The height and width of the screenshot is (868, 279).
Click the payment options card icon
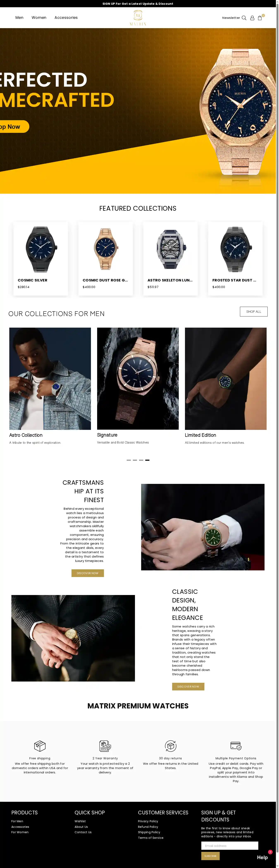236,746
